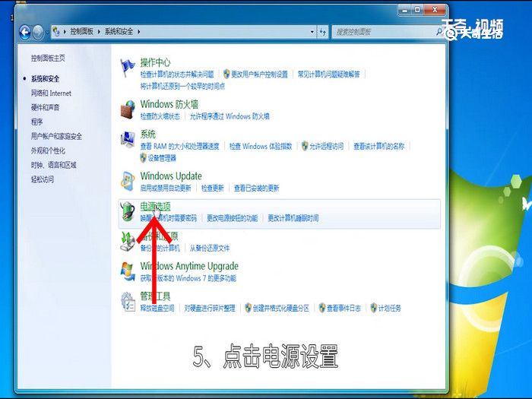The image size is (532, 399).
Task: Click shield icon beside 更改用户帐户控制设置
Action: point(226,74)
